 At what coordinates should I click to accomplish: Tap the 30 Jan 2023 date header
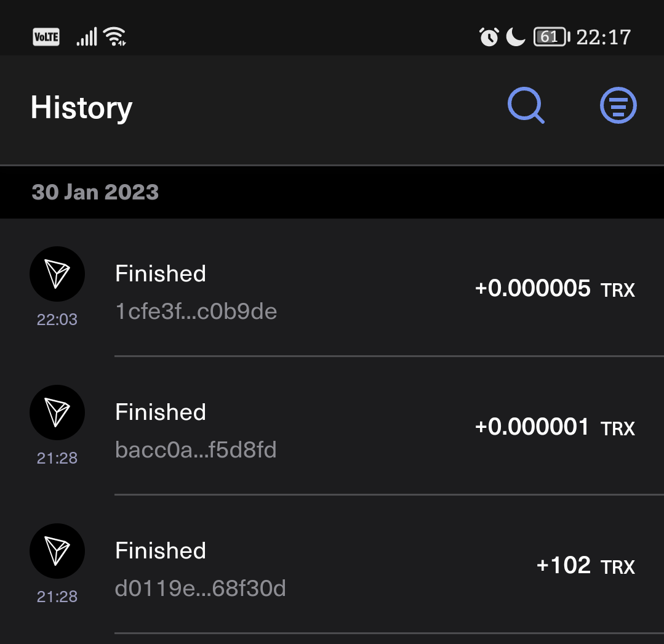pos(95,192)
